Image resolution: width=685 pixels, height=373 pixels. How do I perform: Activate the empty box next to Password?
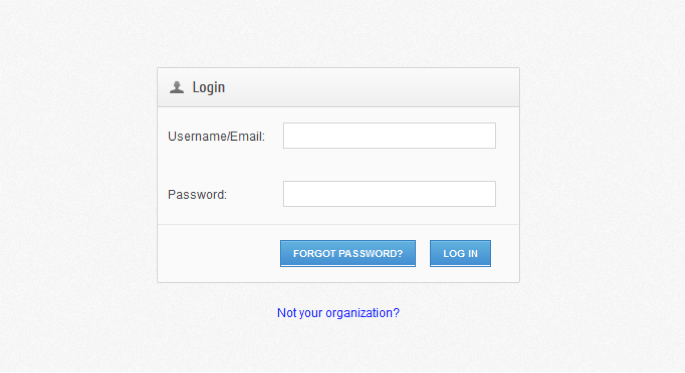point(389,194)
